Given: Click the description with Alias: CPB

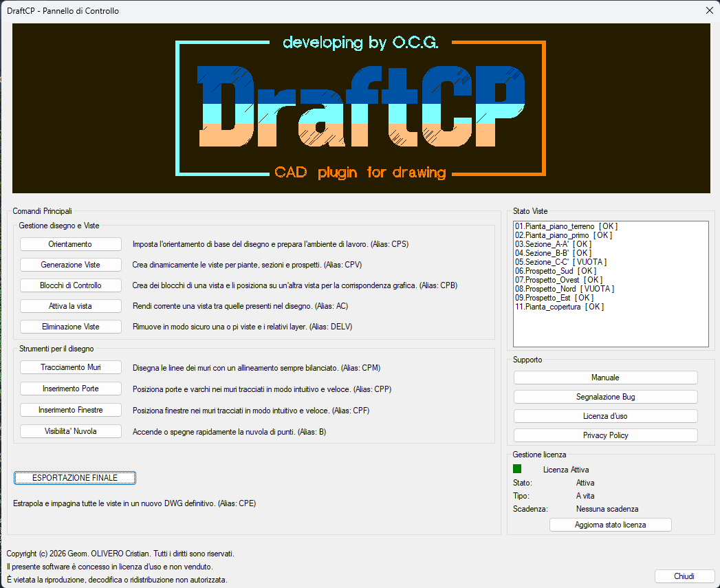Looking at the screenshot, I should pyautogui.click(x=295, y=285).
